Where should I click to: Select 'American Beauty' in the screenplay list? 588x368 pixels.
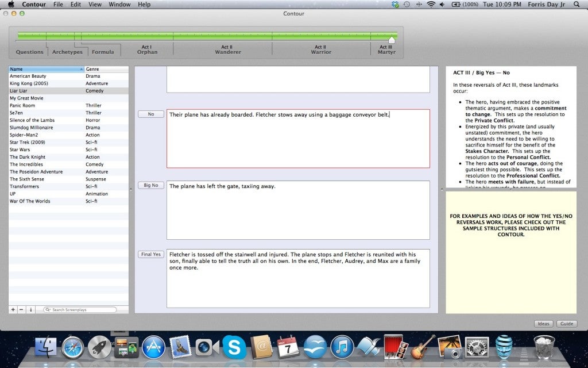[x=69, y=76]
